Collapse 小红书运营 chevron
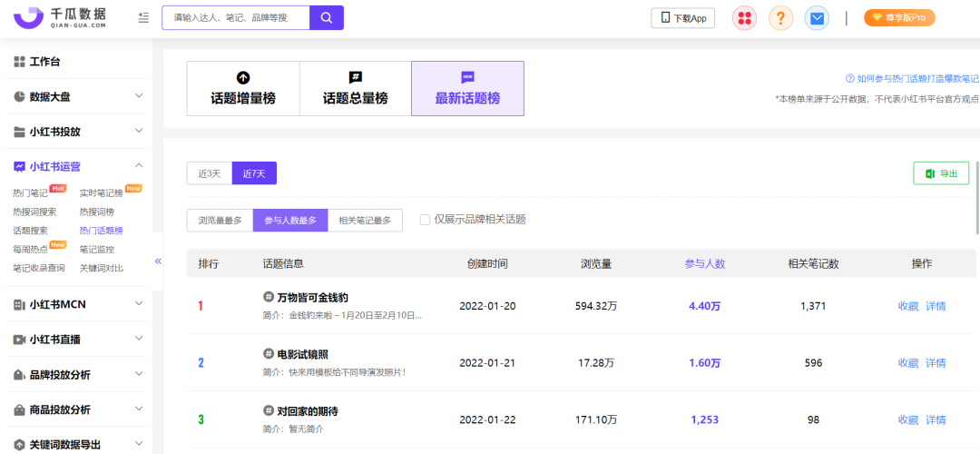980x454 pixels. pos(139,166)
